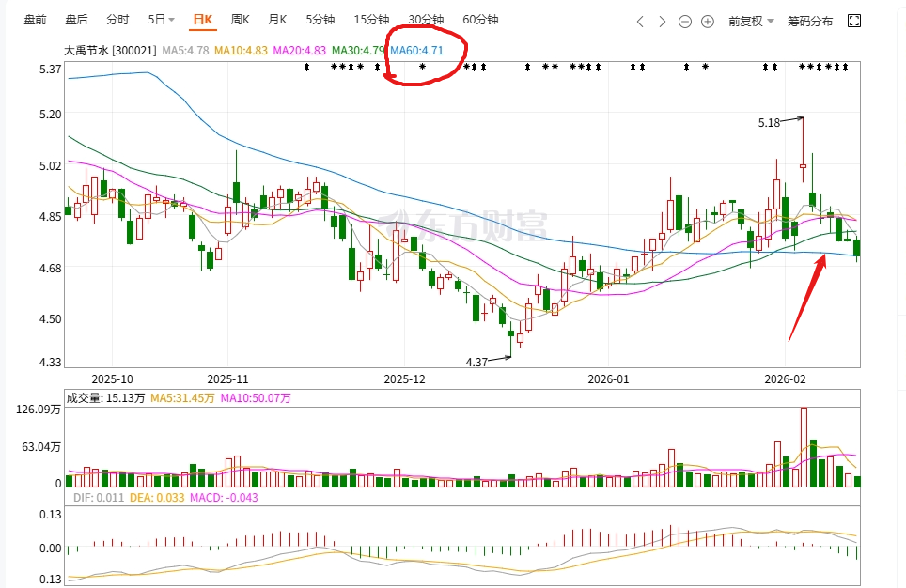
Task: Click the 5.18 high price marker
Action: 769,122
